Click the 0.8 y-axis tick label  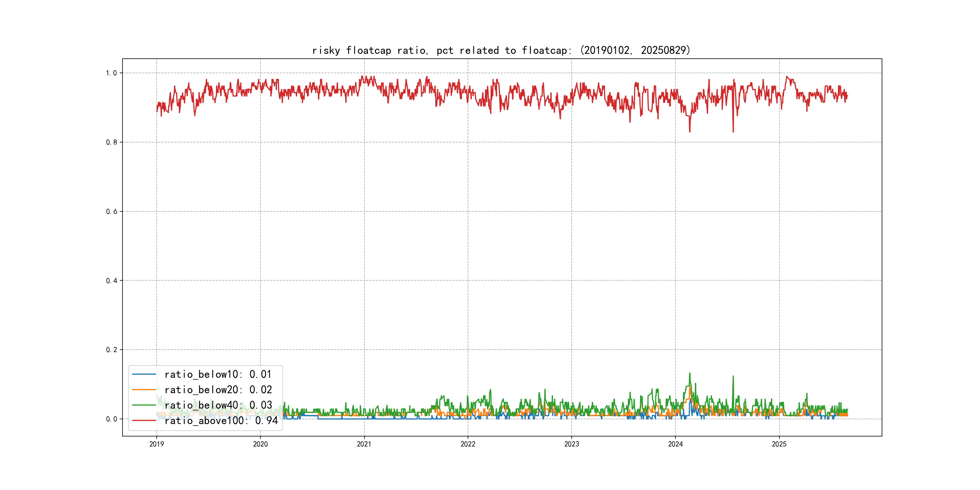pyautogui.click(x=112, y=142)
